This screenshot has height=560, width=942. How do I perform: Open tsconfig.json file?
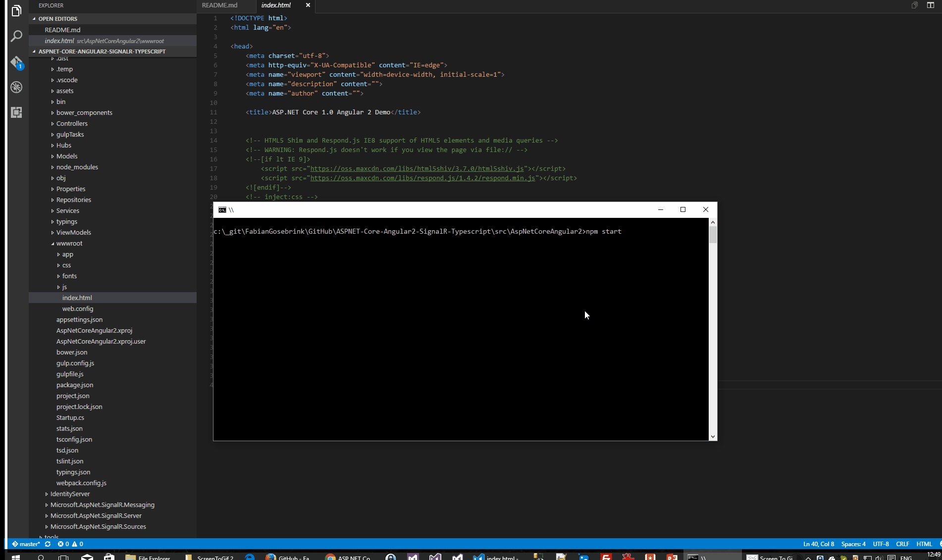(112, 439)
